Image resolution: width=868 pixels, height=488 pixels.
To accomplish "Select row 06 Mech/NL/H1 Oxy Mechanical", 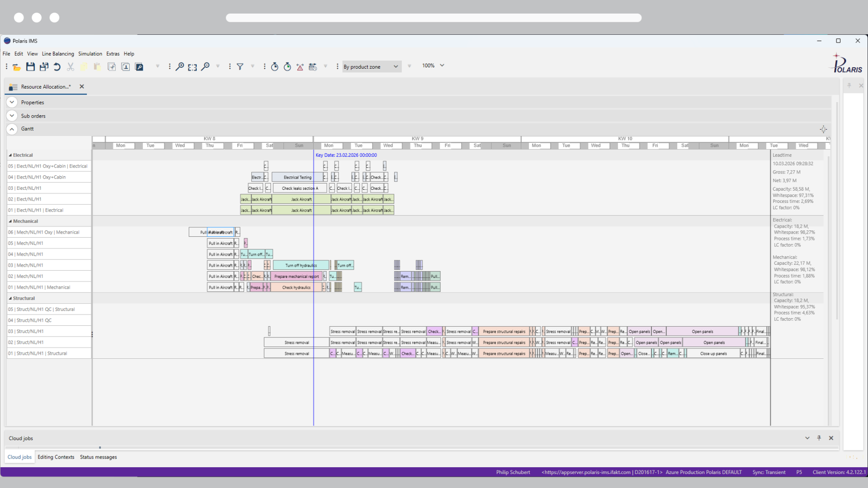I will pos(49,232).
